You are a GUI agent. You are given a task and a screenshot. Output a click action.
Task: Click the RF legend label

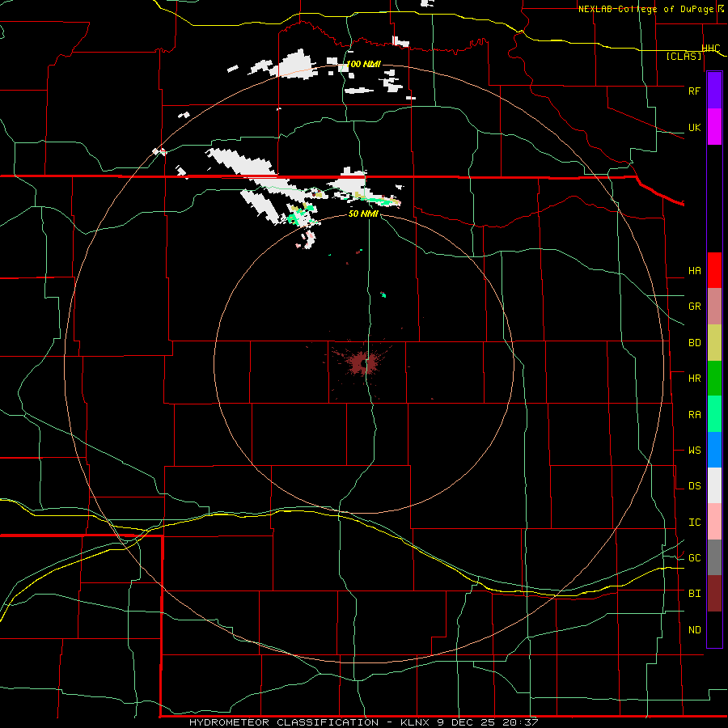point(694,91)
